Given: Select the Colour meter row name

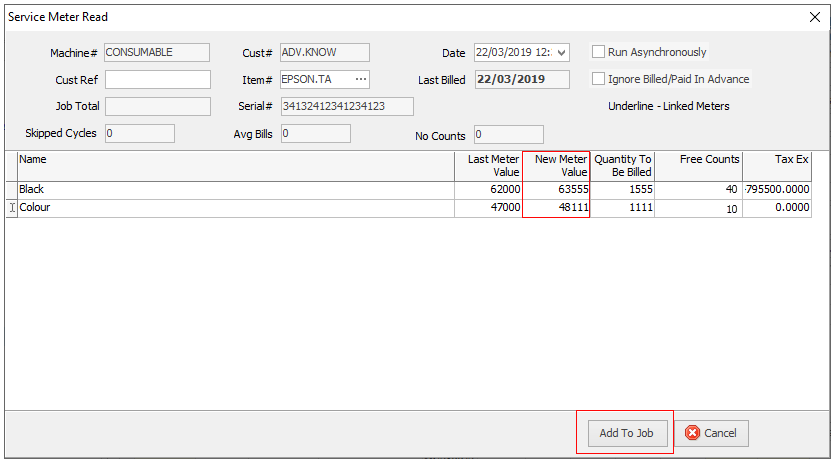Looking at the screenshot, I should coord(35,207).
